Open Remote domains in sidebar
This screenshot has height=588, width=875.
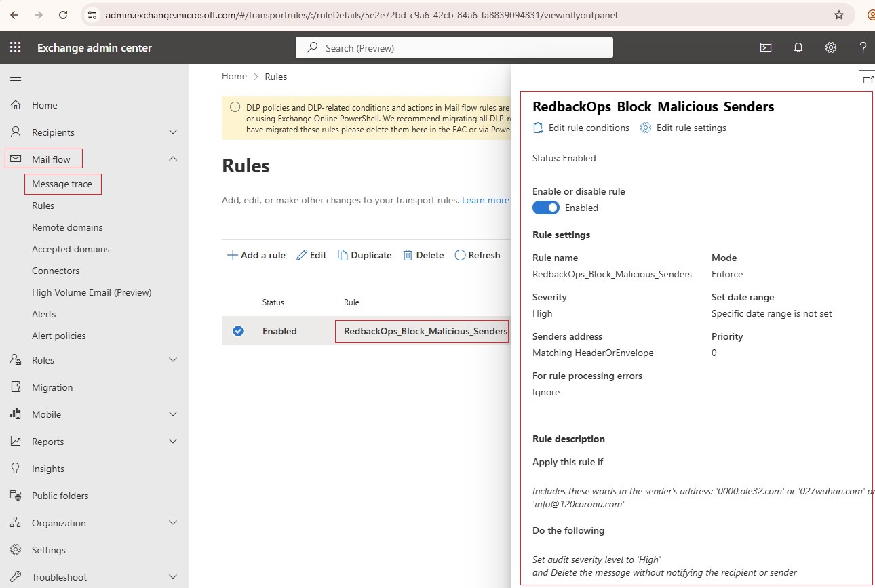67,227
